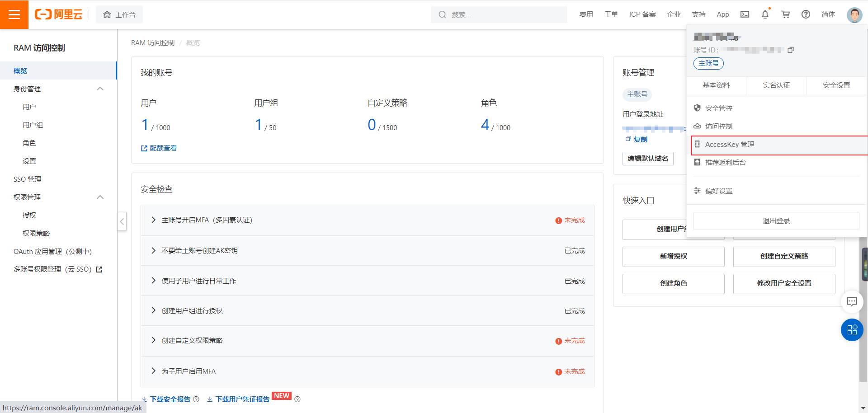Collapse the 身份管理 section
This screenshot has height=413, width=868.
pyautogui.click(x=100, y=89)
